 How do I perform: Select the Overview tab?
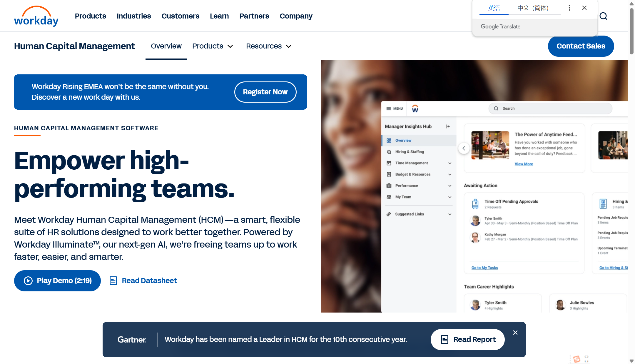(166, 46)
